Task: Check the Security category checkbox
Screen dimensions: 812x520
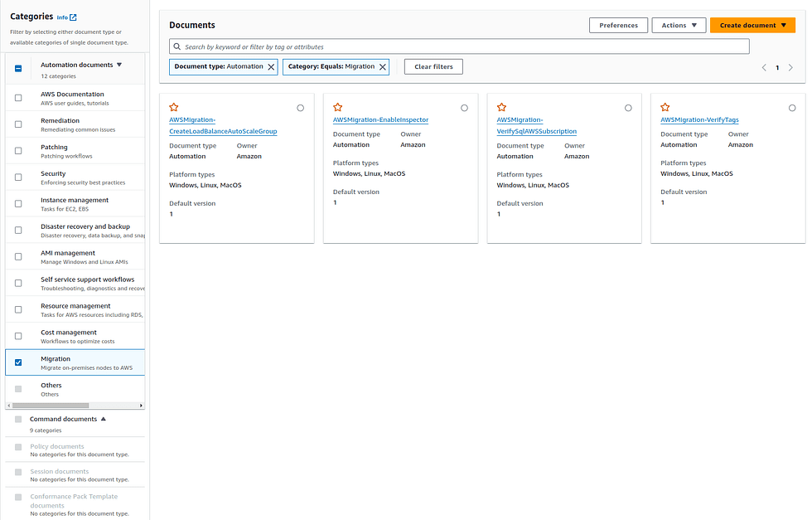Action: [x=18, y=177]
